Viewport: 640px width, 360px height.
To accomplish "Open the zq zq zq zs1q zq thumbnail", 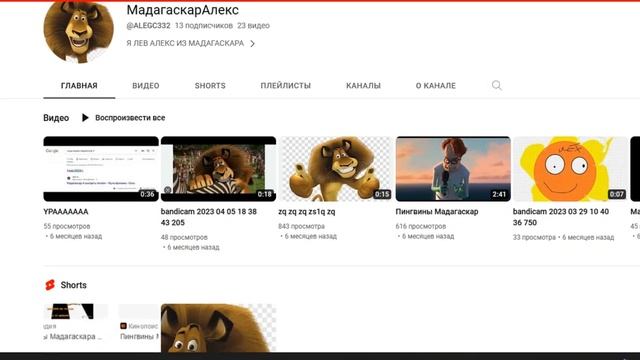I will point(336,169).
